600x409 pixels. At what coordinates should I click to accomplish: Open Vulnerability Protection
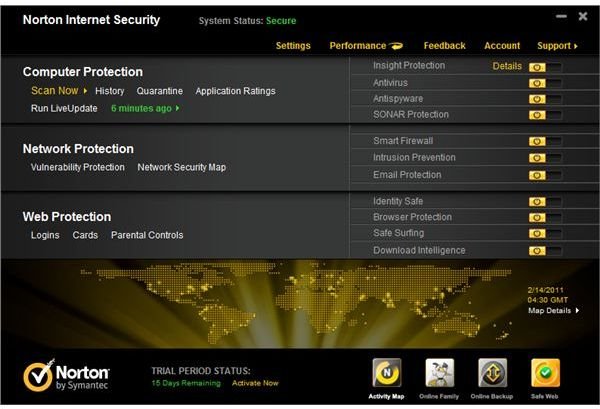pos(78,167)
